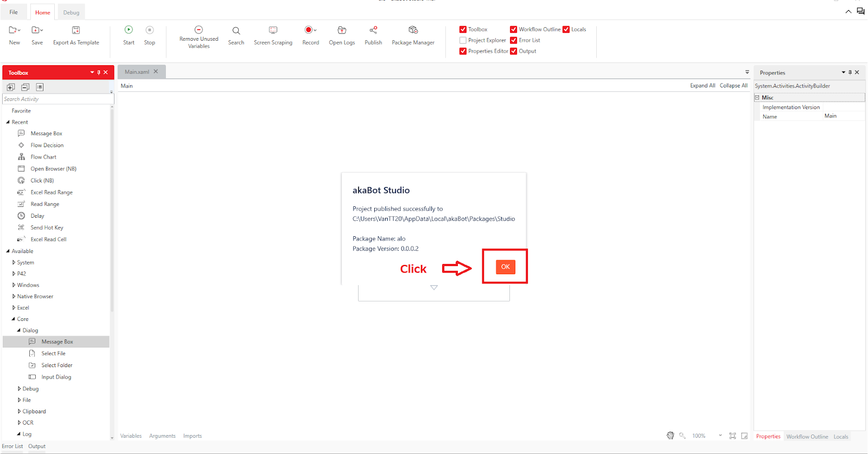Click the Search Activity input field
868x454 pixels.
click(x=58, y=99)
